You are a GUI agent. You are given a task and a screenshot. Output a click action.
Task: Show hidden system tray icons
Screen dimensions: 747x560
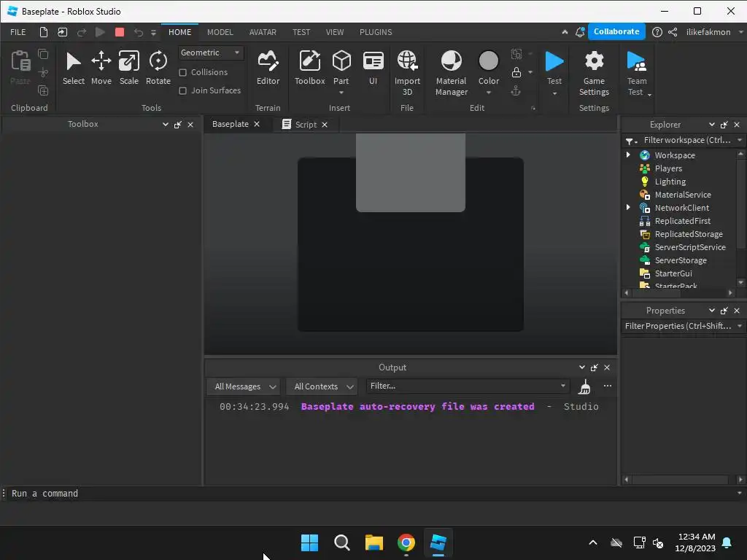click(592, 542)
